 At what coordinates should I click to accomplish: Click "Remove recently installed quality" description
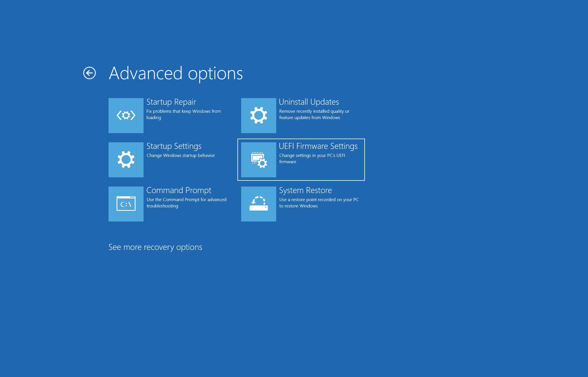[314, 111]
